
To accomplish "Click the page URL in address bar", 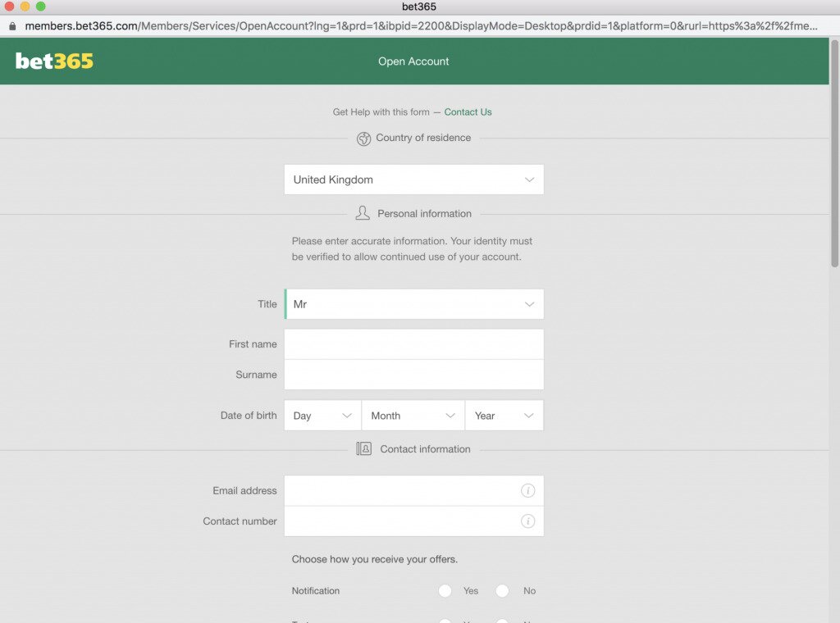I will (x=421, y=25).
